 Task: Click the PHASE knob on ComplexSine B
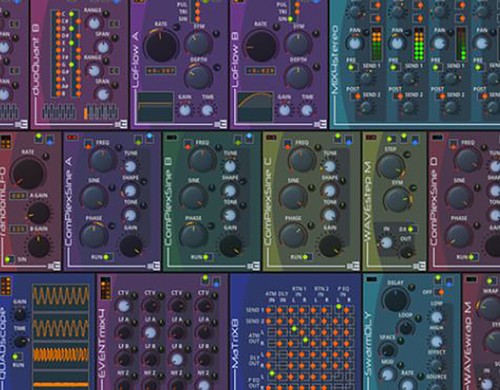tap(193, 235)
